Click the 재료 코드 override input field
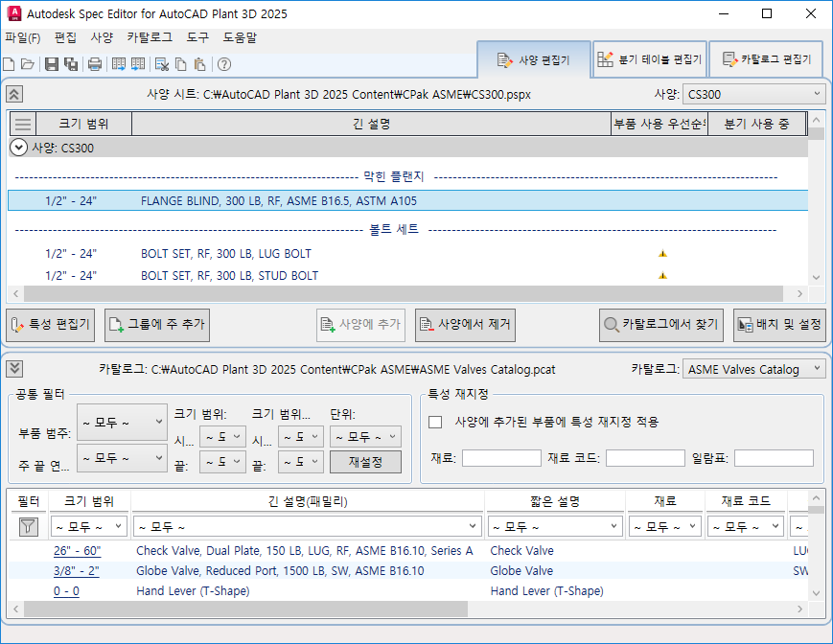This screenshot has width=833, height=644. tap(645, 458)
